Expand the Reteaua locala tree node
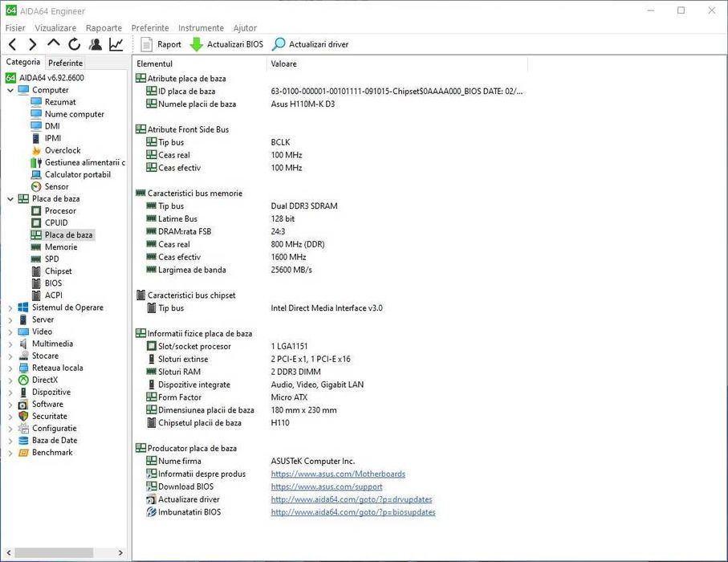Viewport: 728px width, 562px height. [10, 368]
